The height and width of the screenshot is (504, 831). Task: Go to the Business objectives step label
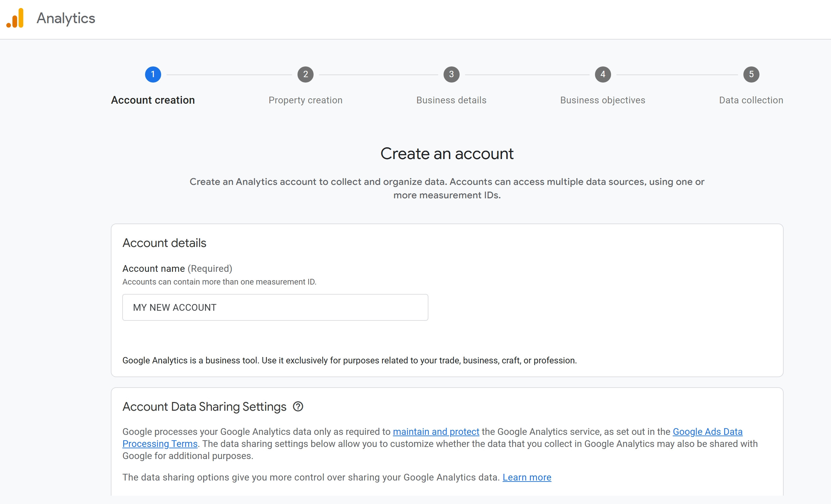[x=603, y=100]
